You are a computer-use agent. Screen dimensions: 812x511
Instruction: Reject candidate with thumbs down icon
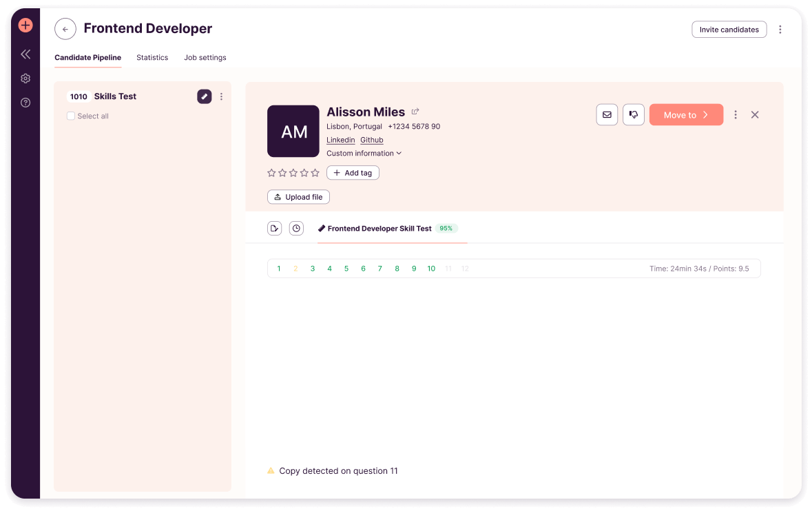click(634, 115)
